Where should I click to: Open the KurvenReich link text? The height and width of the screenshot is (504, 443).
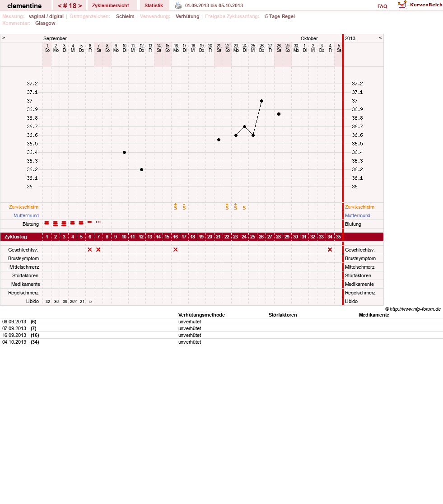[x=426, y=5]
